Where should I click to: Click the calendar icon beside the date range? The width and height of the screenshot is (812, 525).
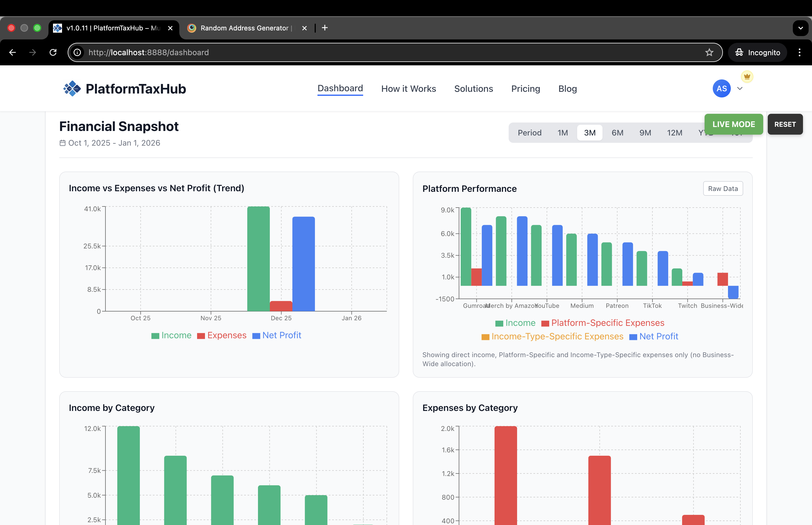(x=63, y=143)
